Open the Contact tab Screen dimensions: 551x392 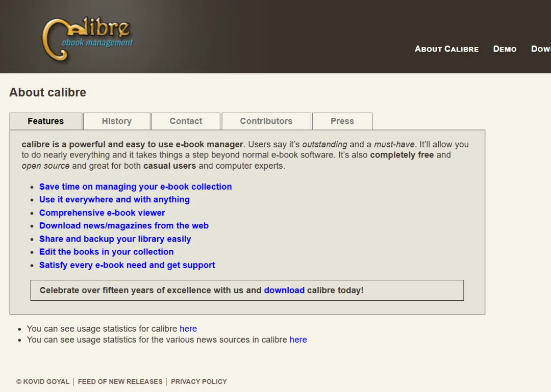186,121
